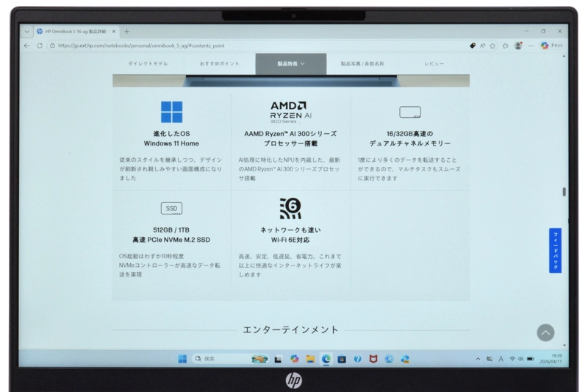The width and height of the screenshot is (588, 392).
Task: Switch to Microsoft Edge on taskbar
Action: pos(326,359)
